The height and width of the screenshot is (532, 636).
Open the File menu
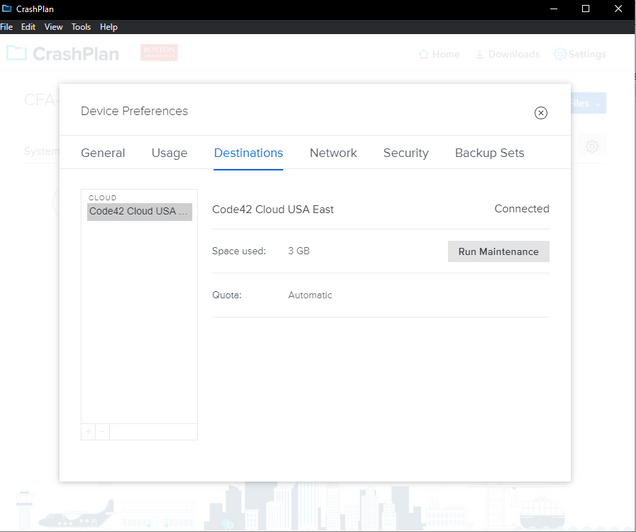coord(6,27)
